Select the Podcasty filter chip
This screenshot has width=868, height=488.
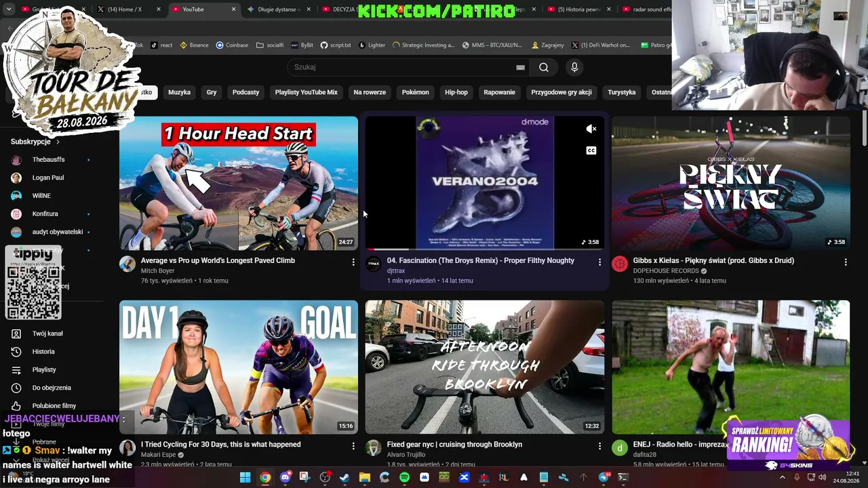tap(245, 92)
